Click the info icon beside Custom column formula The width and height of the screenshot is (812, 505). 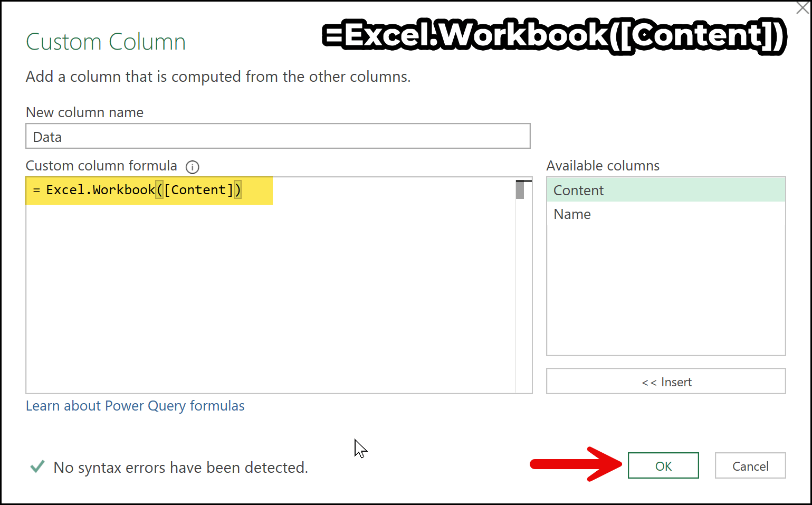click(x=193, y=167)
